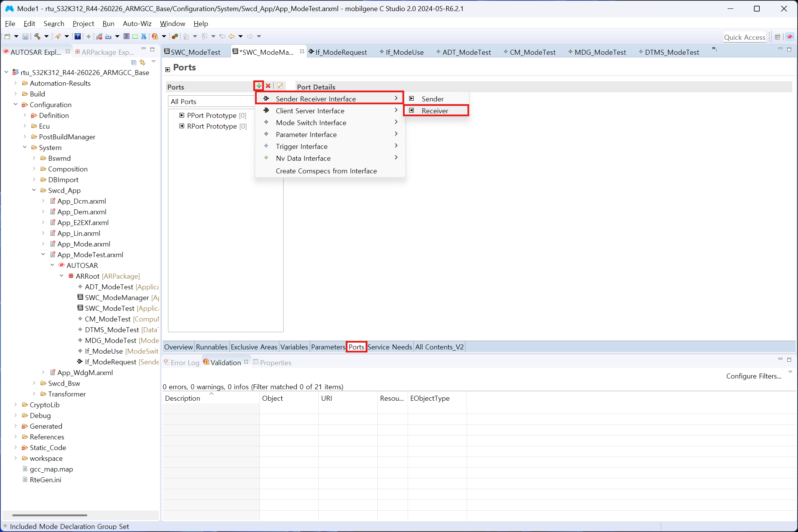Click the pencil with red X toolbar icon
The width and height of the screenshot is (798, 532).
tap(99, 36)
